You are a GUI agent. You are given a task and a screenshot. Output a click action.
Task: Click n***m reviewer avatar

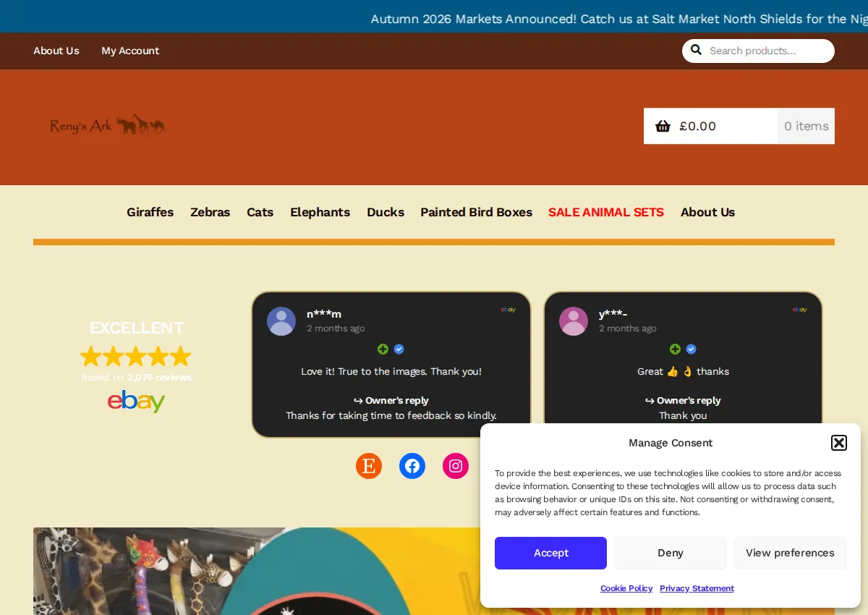(281, 321)
